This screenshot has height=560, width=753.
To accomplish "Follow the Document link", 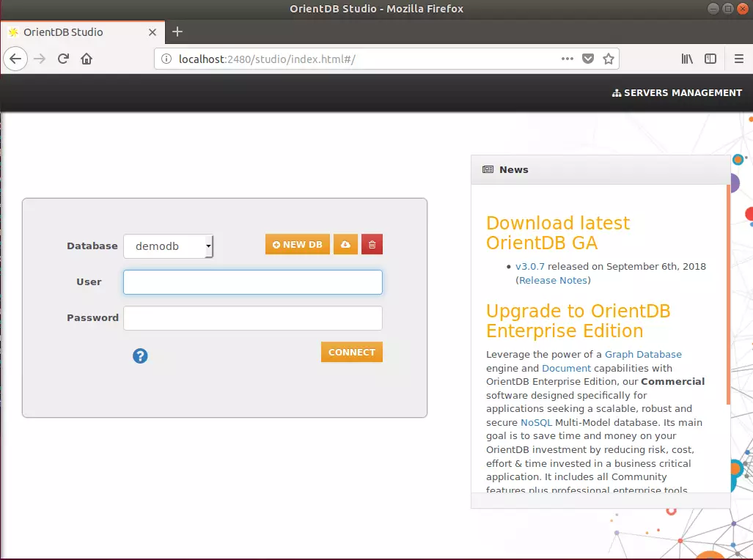I will click(566, 369).
